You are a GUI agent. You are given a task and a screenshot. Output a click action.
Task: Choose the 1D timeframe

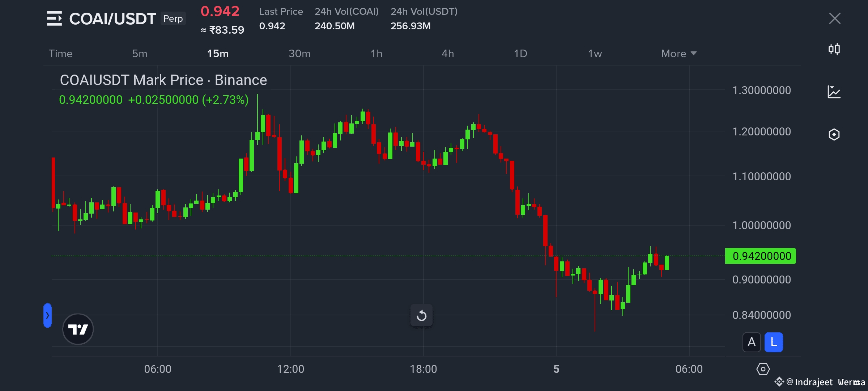pyautogui.click(x=520, y=54)
